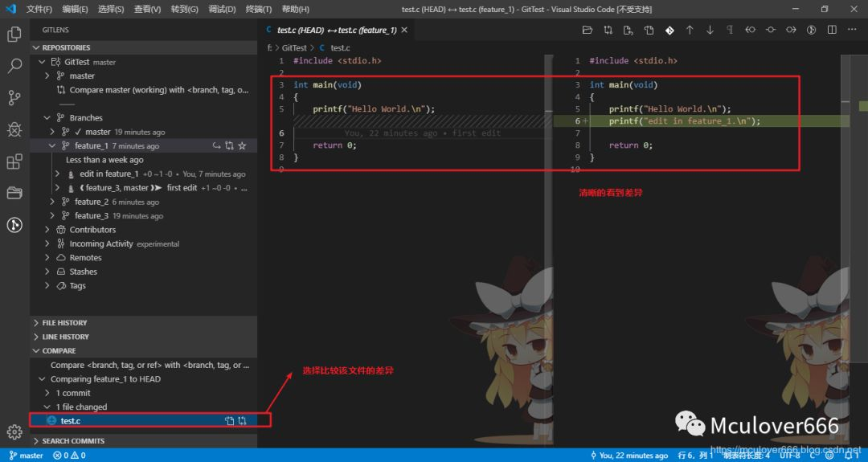Open More Actions ellipsis in editor toolbar

point(852,30)
